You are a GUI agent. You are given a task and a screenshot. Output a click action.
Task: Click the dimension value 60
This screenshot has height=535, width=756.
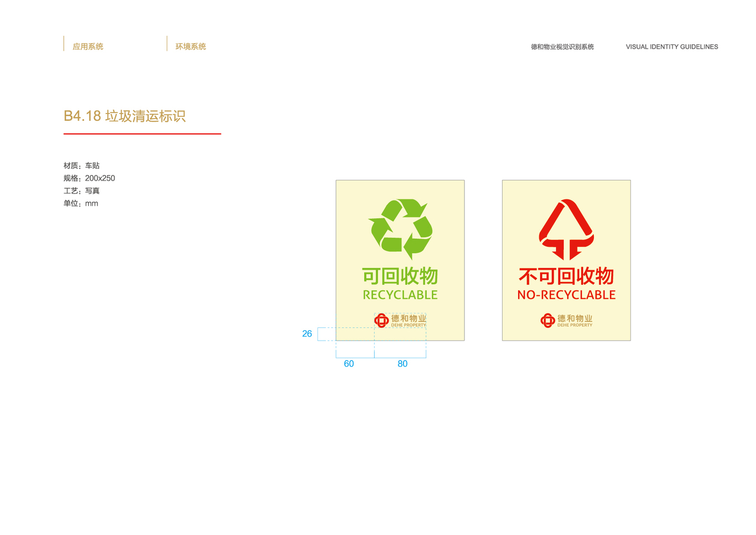[x=349, y=364]
